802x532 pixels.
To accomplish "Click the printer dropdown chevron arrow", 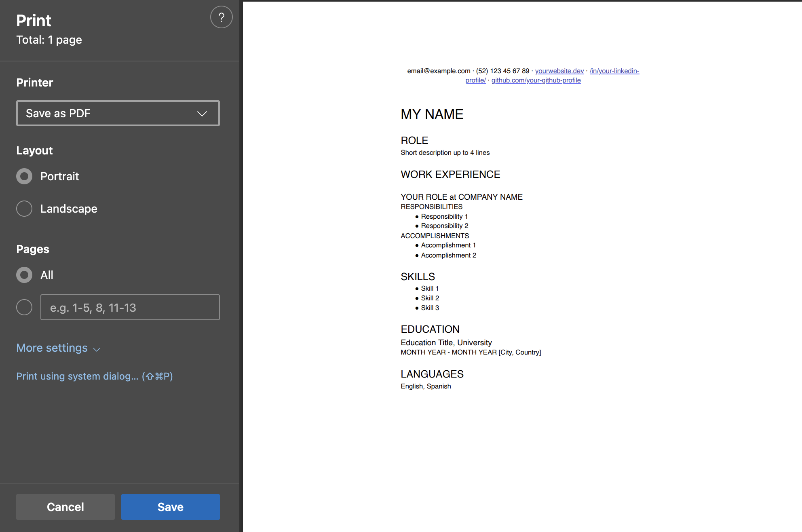I will [x=202, y=114].
